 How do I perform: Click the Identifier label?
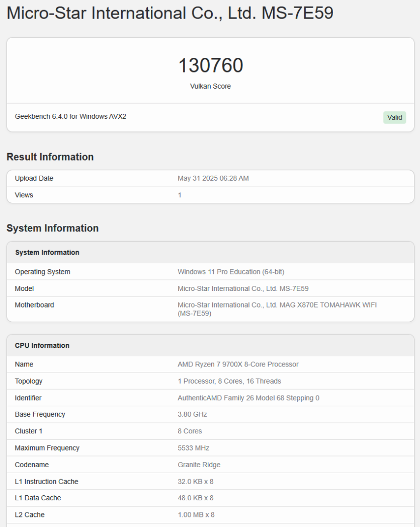[x=28, y=398]
